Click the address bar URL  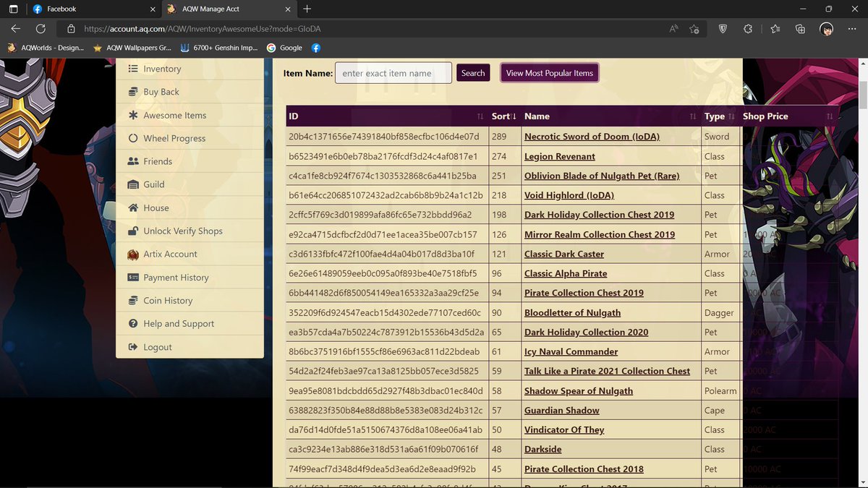[x=202, y=29]
